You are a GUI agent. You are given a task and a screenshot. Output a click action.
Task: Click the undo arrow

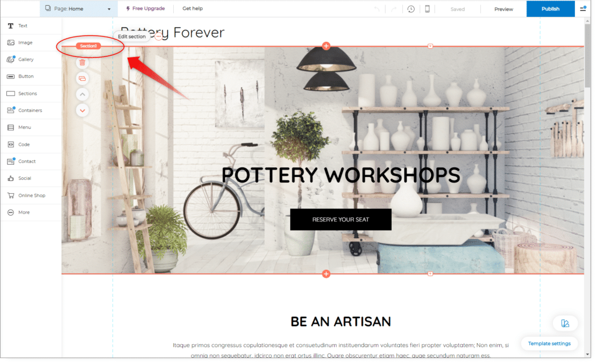(377, 9)
